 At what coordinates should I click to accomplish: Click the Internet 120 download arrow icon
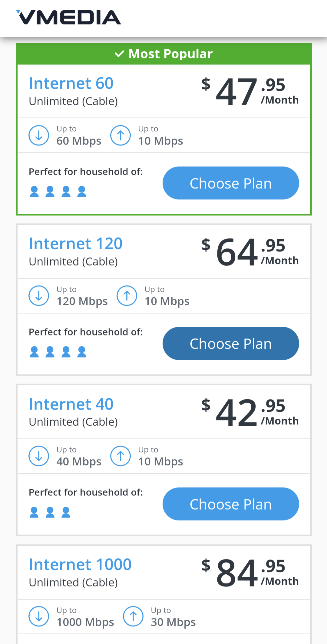(x=39, y=296)
